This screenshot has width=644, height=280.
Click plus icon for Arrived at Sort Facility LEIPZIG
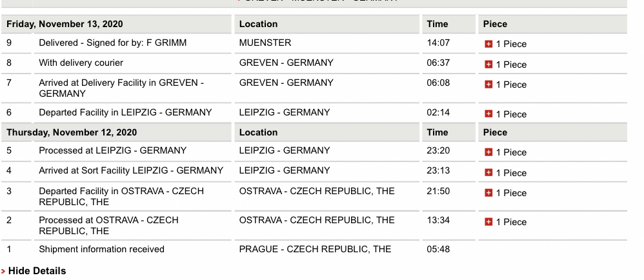point(488,172)
